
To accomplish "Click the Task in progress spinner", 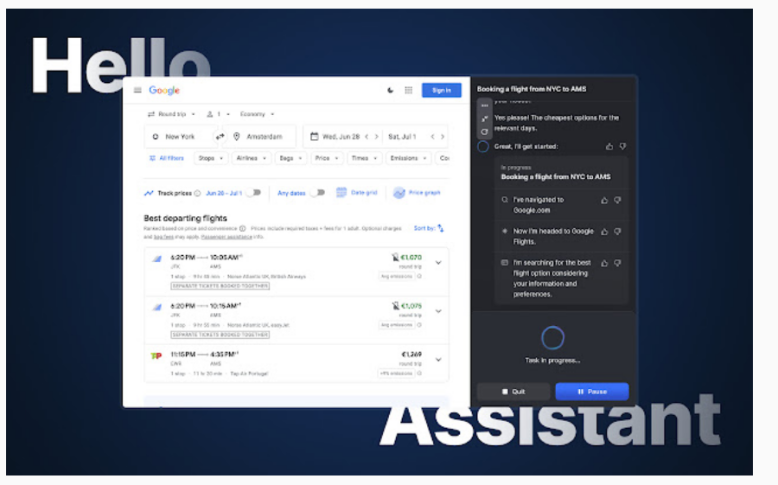I will (x=553, y=338).
